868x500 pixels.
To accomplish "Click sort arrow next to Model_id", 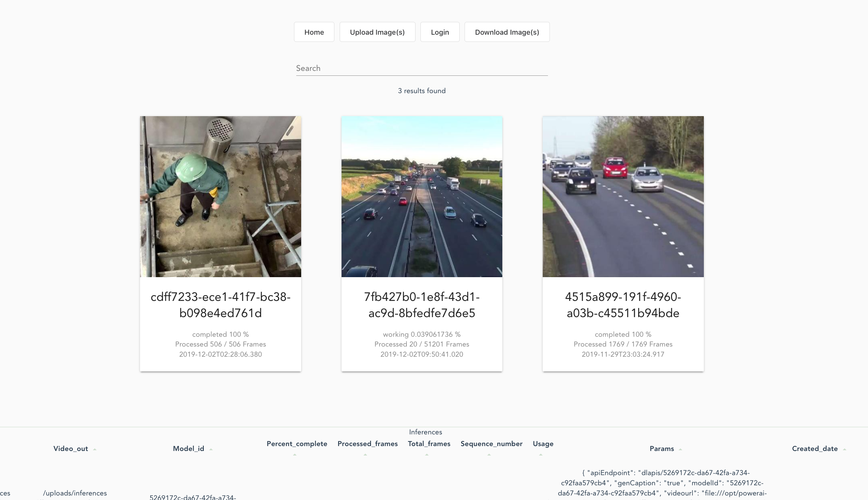I will [x=211, y=449].
